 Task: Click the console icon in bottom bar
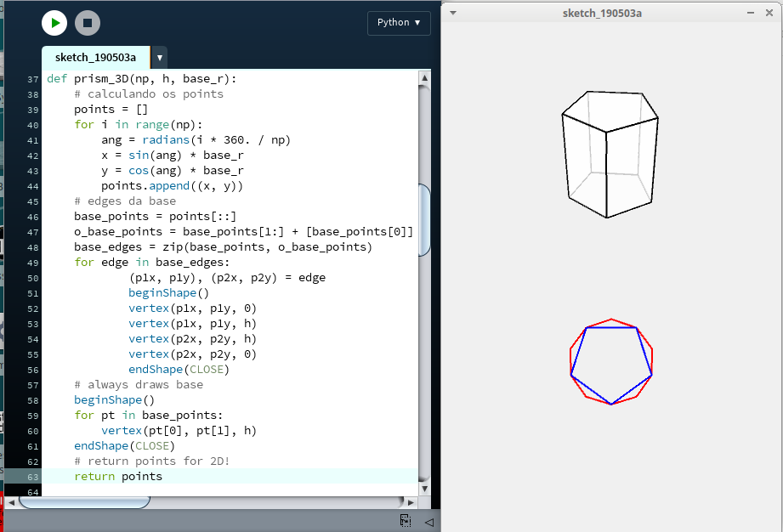pos(406,520)
